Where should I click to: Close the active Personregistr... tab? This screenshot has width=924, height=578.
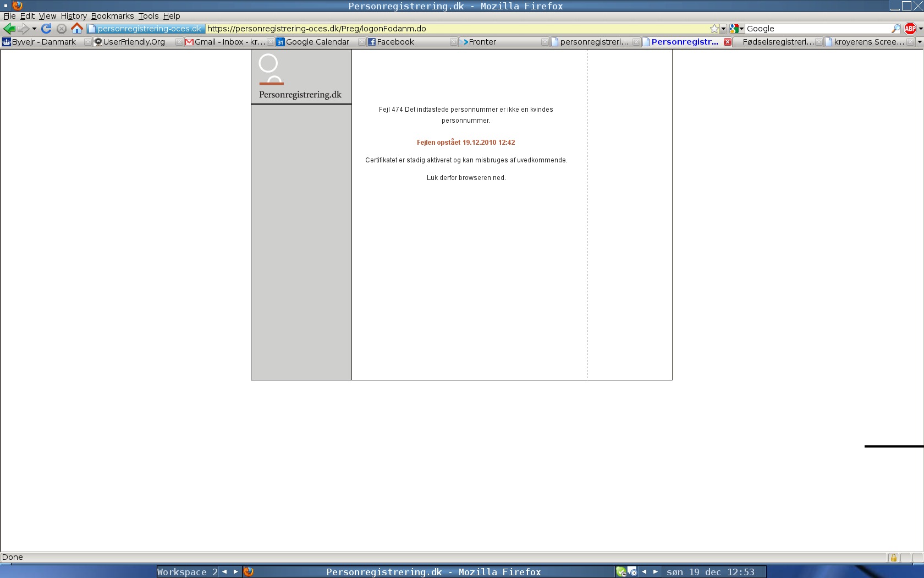click(x=727, y=42)
